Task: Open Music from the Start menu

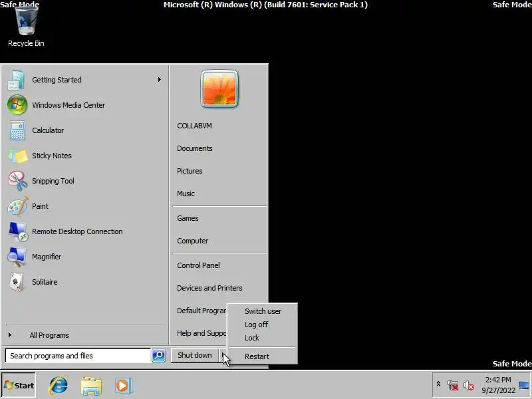Action: pyautogui.click(x=186, y=194)
